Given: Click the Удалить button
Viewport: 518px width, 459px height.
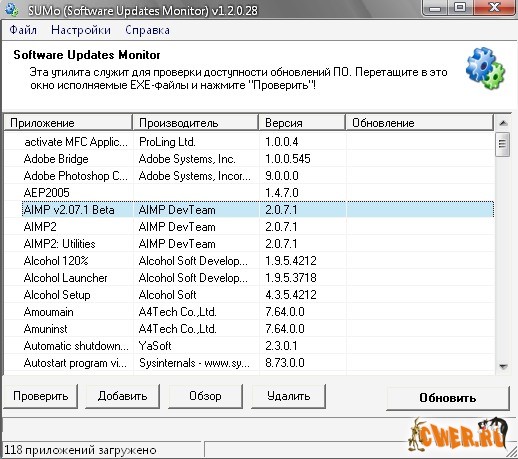Looking at the screenshot, I should point(288,396).
